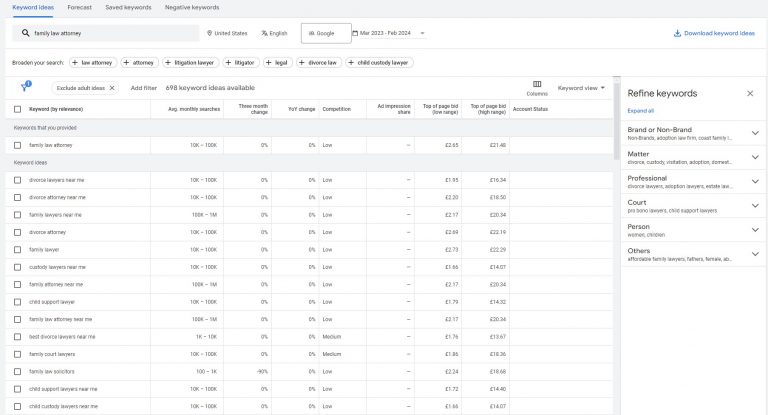Remove the Exclude adult ideas filter chip
Viewport: 768px width, 415px height.
(x=112, y=88)
